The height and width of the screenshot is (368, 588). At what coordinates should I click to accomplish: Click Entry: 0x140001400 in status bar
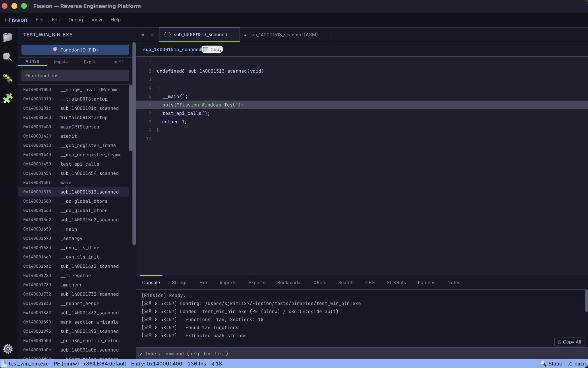point(156,364)
